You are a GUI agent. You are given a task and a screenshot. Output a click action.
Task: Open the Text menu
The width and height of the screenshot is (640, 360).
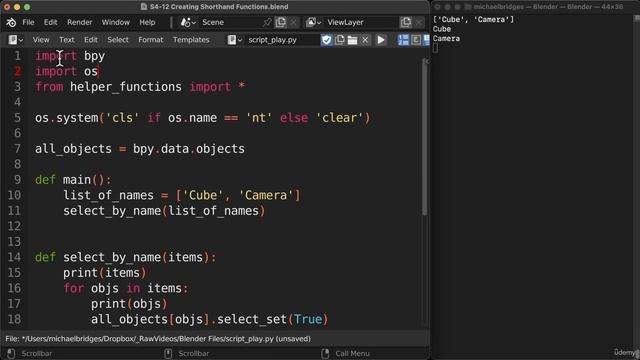click(67, 40)
